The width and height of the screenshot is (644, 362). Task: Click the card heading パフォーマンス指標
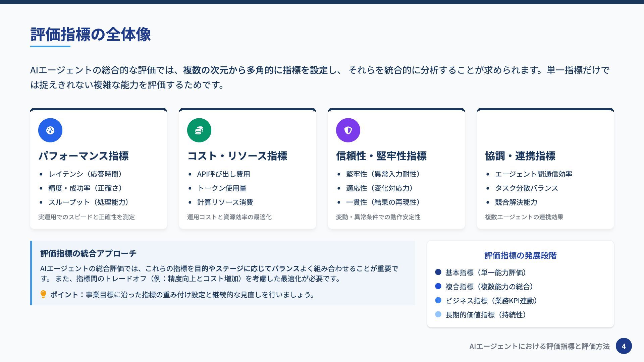coord(84,156)
